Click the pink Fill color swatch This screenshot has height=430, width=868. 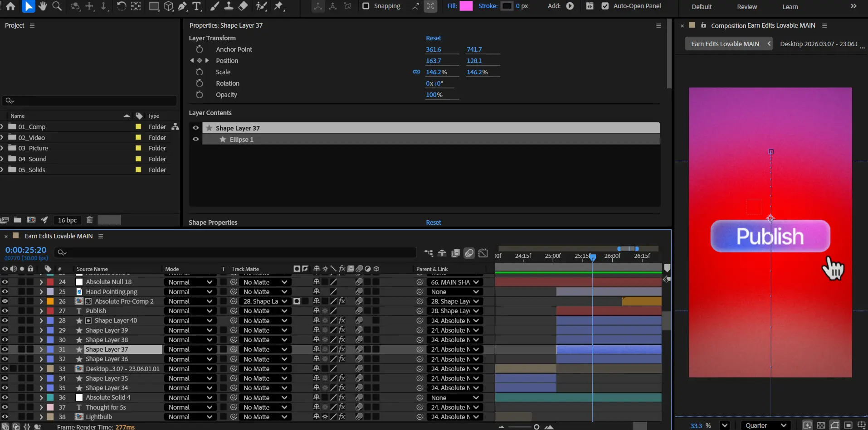click(x=466, y=6)
